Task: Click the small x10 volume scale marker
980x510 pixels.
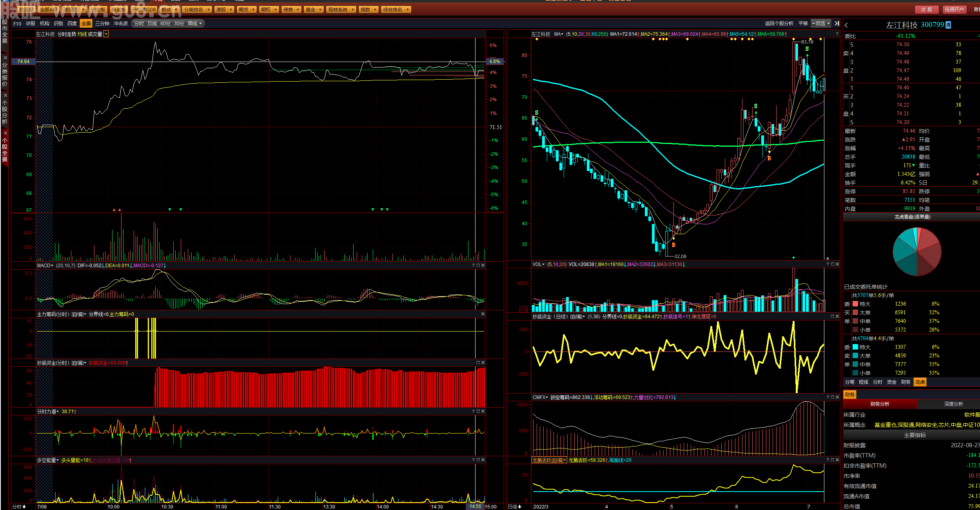Action: pyautogui.click(x=523, y=310)
